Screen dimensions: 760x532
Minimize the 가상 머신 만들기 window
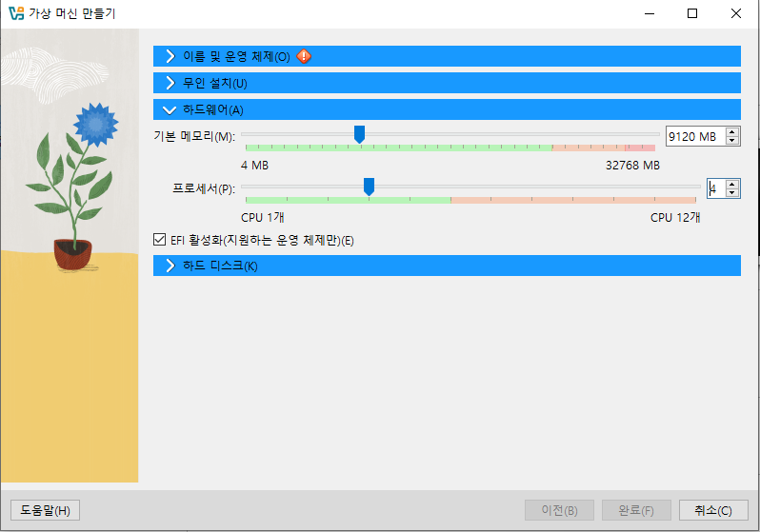(650, 13)
